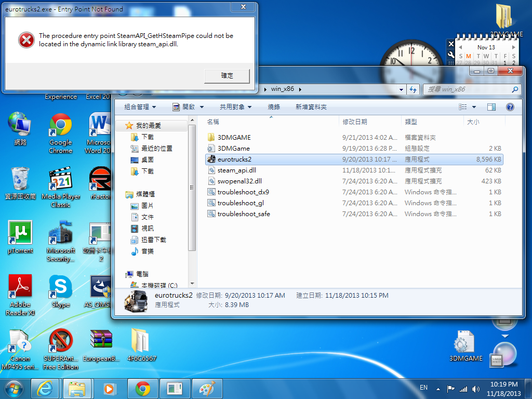Sort files by 修改日期 column header
Screen dimensions: 532x399
coord(355,122)
